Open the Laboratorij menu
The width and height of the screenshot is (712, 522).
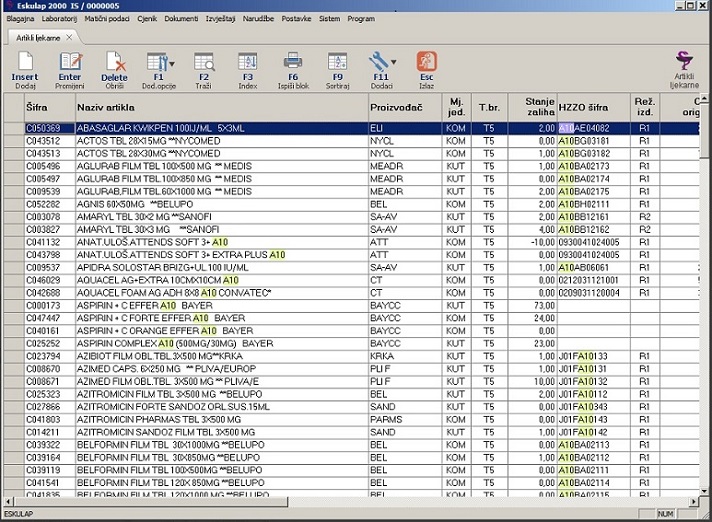[59, 19]
